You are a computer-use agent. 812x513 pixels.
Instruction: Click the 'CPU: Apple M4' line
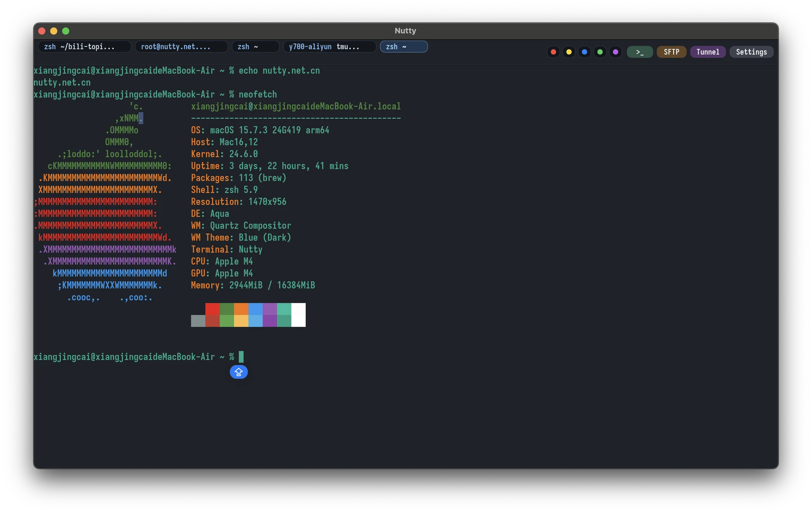[222, 262]
